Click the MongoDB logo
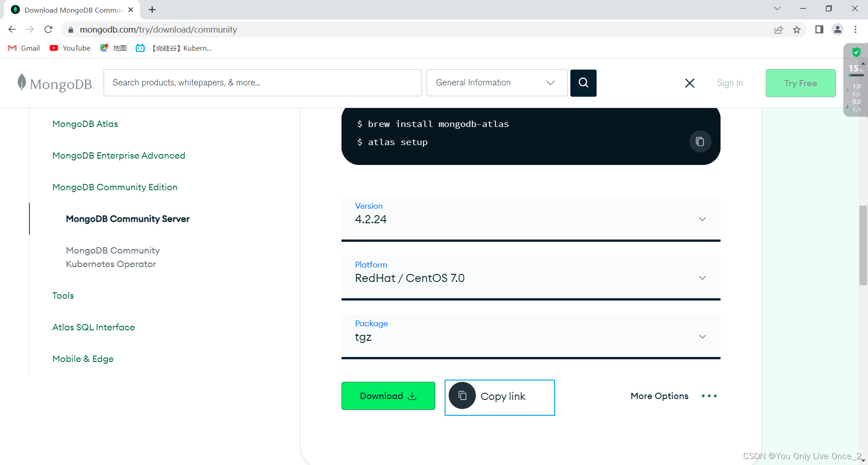This screenshot has width=868, height=465. [56, 83]
